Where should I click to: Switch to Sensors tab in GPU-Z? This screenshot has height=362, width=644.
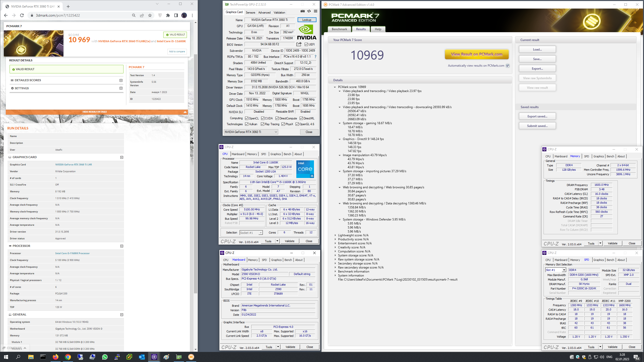tap(250, 12)
